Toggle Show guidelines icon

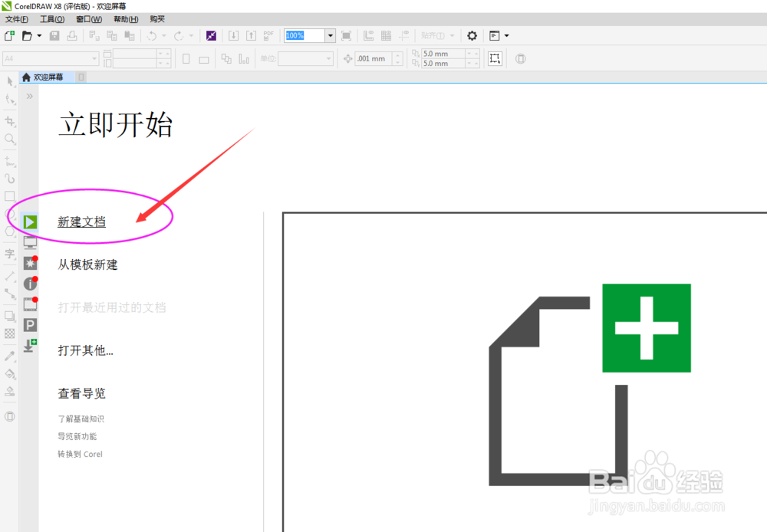tap(403, 36)
